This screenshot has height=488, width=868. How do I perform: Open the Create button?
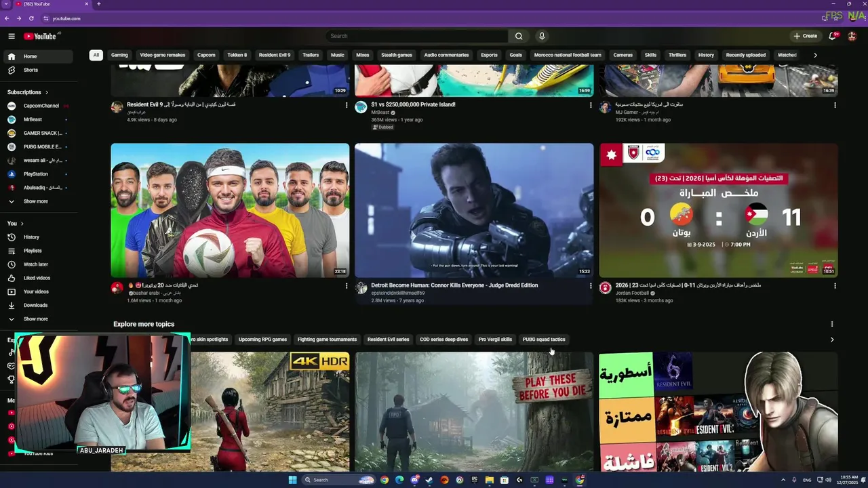(806, 36)
